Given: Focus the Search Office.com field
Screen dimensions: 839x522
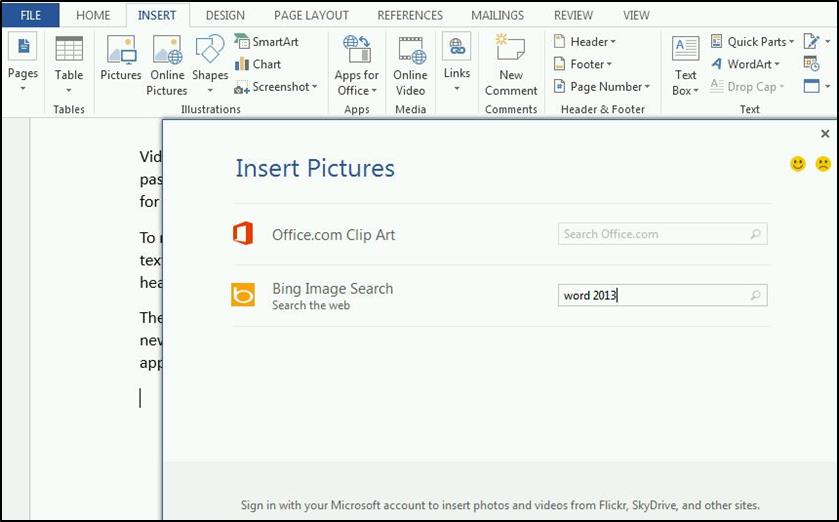Looking at the screenshot, I should pyautogui.click(x=662, y=234).
